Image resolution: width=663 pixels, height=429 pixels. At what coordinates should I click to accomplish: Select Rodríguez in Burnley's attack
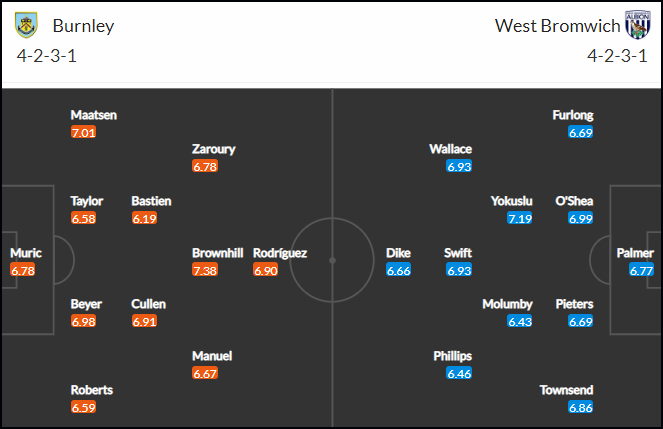(280, 253)
